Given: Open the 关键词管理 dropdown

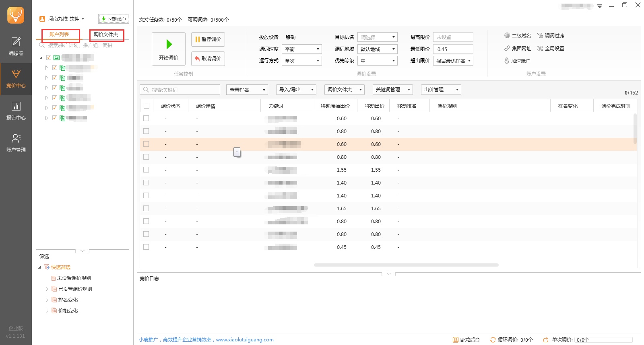Looking at the screenshot, I should [x=393, y=90].
